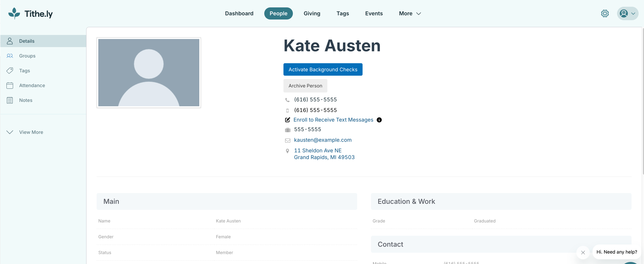This screenshot has width=644, height=264.
Task: Click the home phone handset icon
Action: click(x=287, y=100)
